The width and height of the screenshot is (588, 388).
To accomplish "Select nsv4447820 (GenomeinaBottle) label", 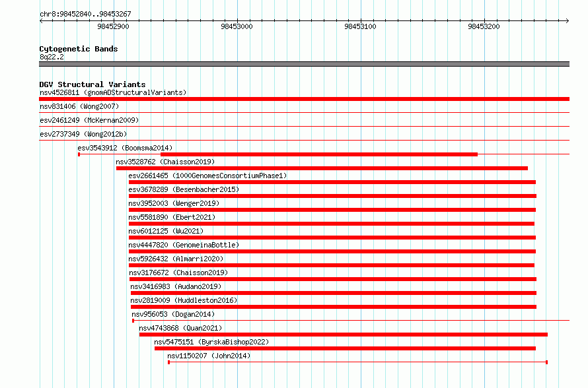I will pos(184,245).
